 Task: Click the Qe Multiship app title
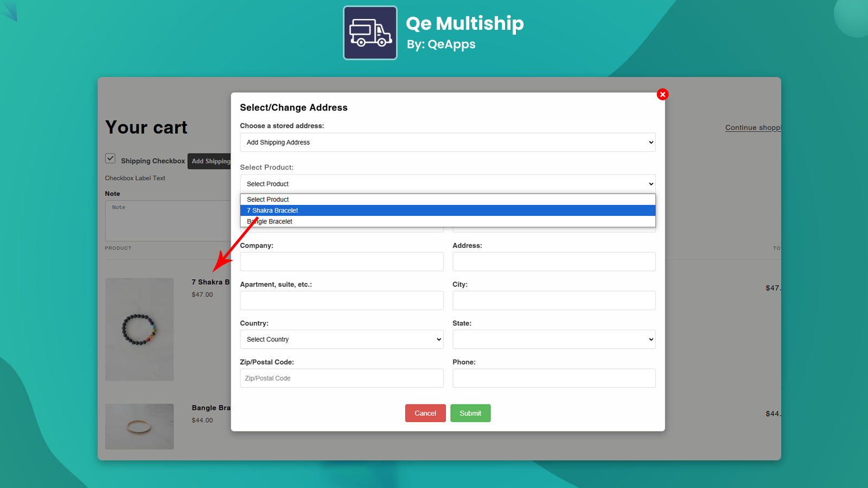click(x=465, y=23)
